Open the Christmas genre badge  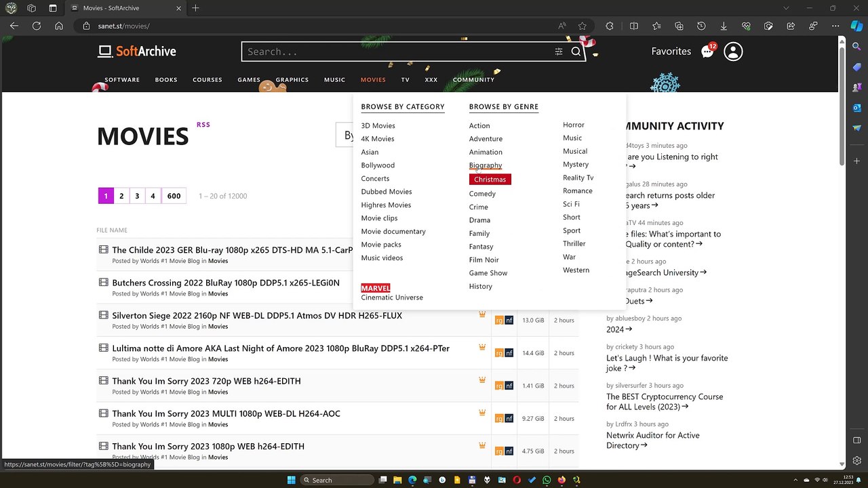490,180
